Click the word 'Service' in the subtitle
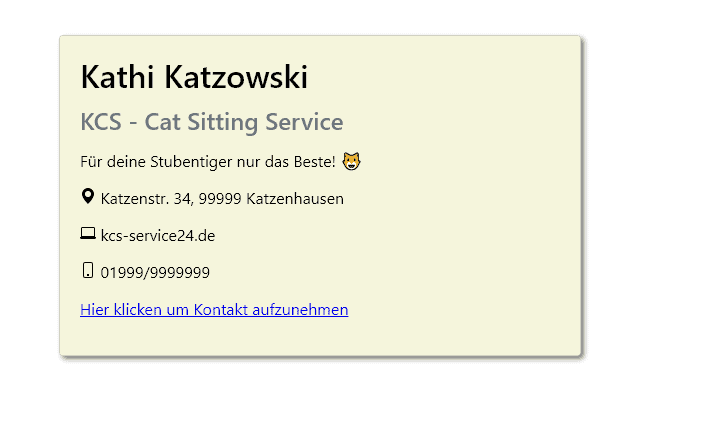 [304, 122]
